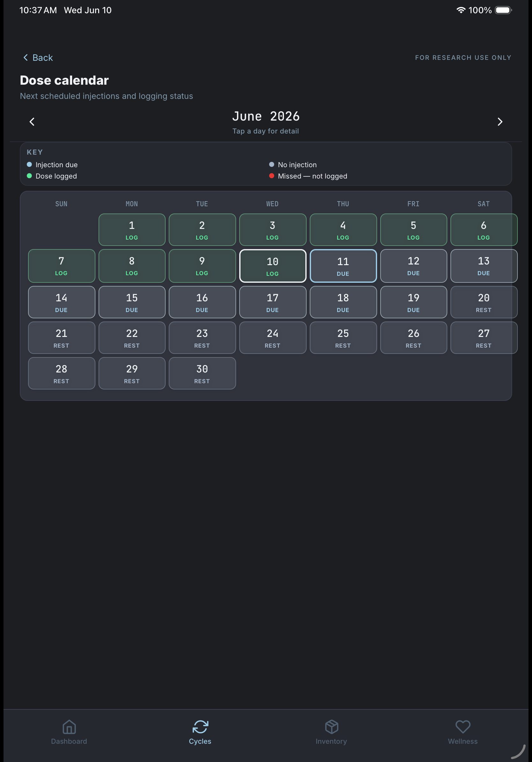Viewport: 532px width, 762px height.
Task: Tap 'Tap a day for detail' hint
Action: [x=266, y=131]
